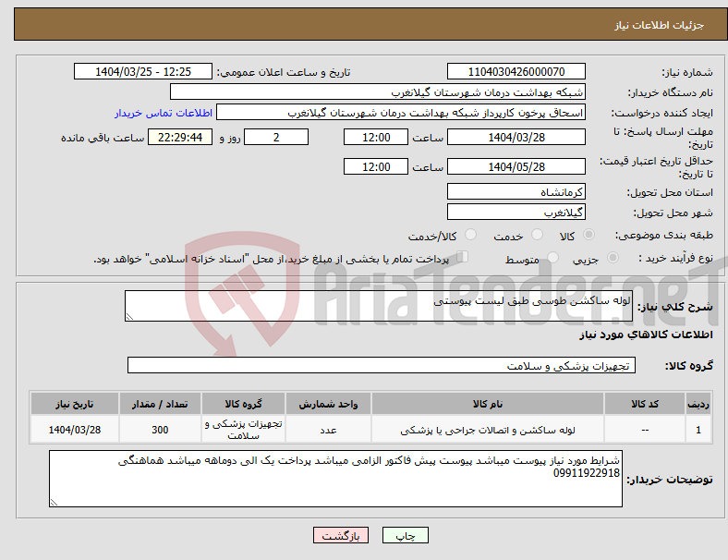This screenshot has width=728, height=560.
Task: Click the شرح کلی نیاز description textarea
Action: point(379,306)
